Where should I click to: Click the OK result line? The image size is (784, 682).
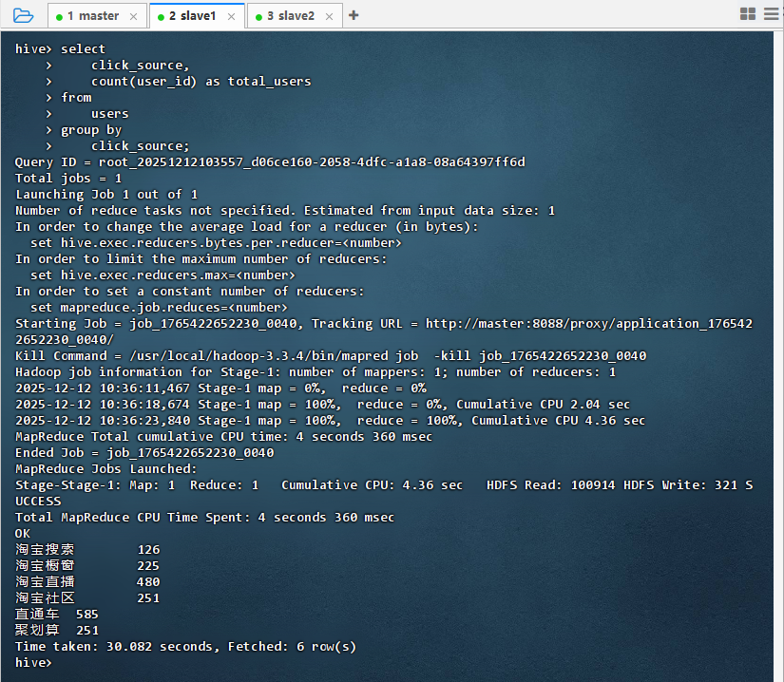point(23,534)
